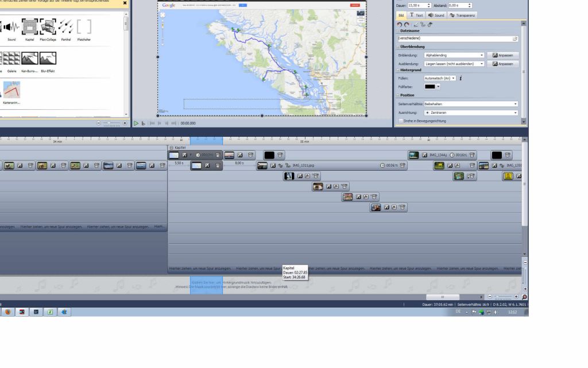The image size is (588, 368).
Task: Enable 'Drehe in Bewegungsrichtung' checkbox
Action: tap(400, 121)
